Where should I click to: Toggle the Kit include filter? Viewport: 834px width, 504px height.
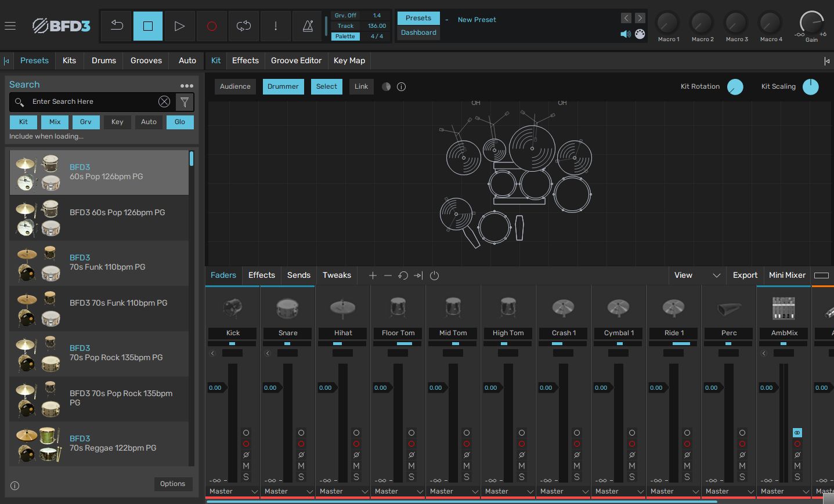(23, 122)
